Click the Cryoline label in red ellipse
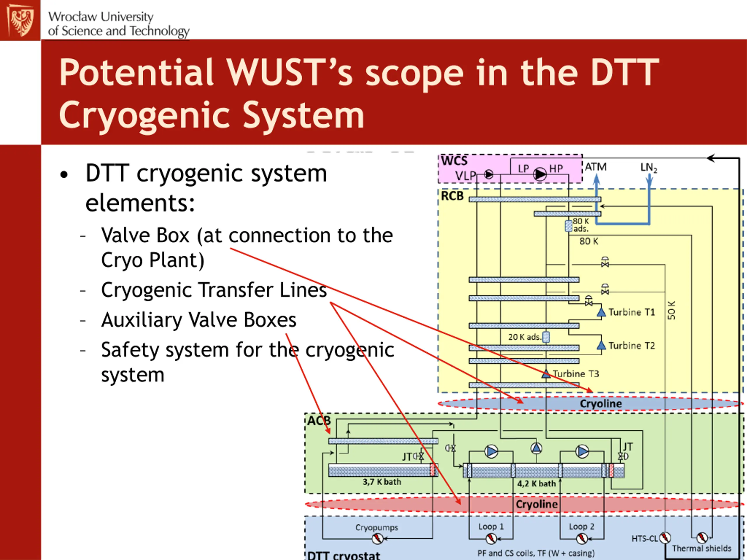This screenshot has height=560, width=747. (x=537, y=504)
